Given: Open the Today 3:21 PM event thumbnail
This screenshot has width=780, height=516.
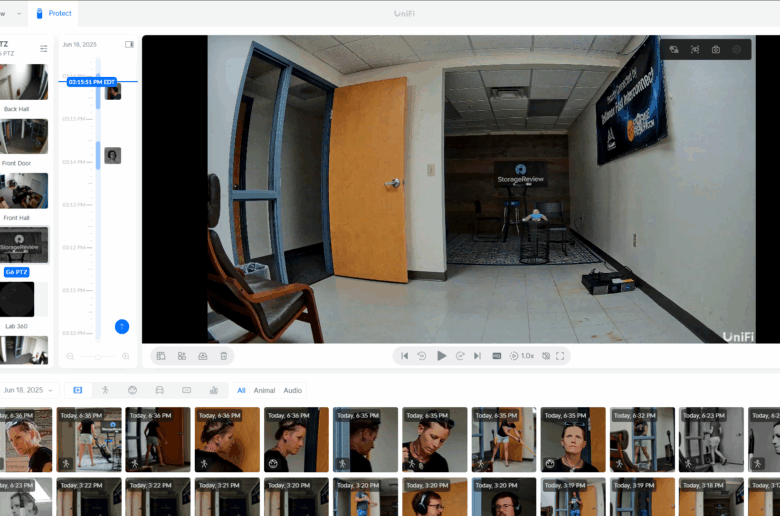Looking at the screenshot, I should point(227,497).
